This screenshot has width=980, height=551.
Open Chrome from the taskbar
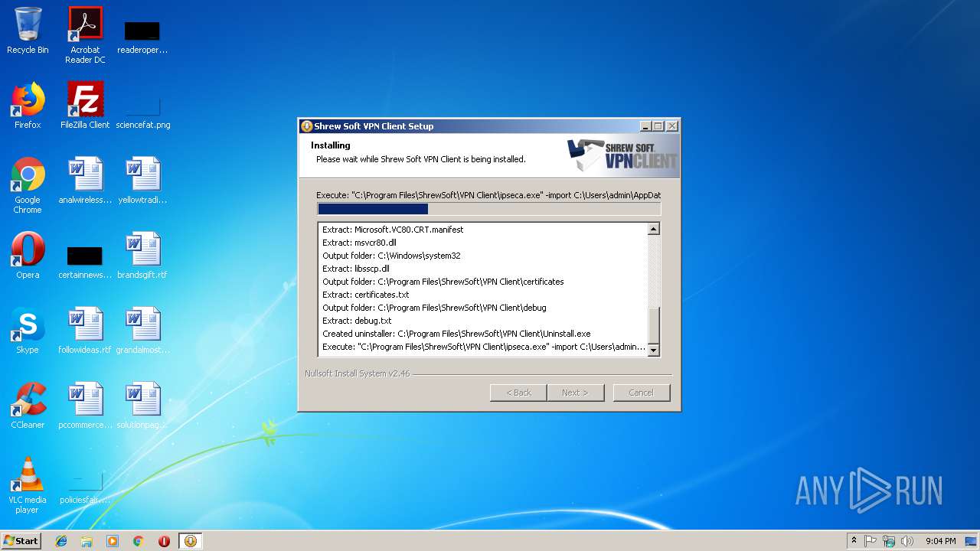pyautogui.click(x=139, y=541)
